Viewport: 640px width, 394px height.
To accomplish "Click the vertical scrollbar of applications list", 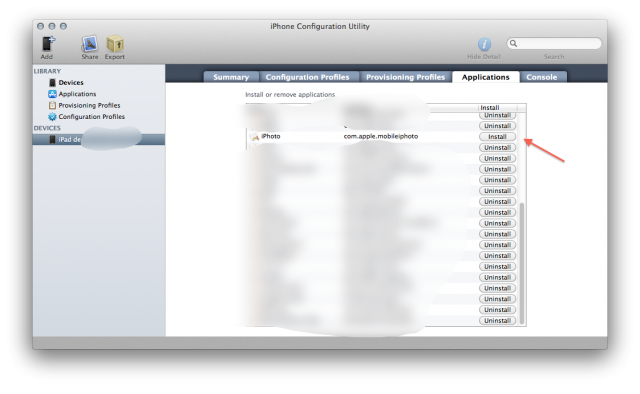I will (x=522, y=261).
